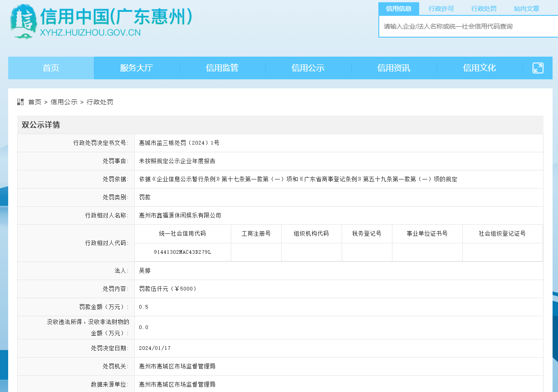Viewport: 558px width, 392px height.
Task: Click the 税务登记号 column header
Action: (x=367, y=233)
